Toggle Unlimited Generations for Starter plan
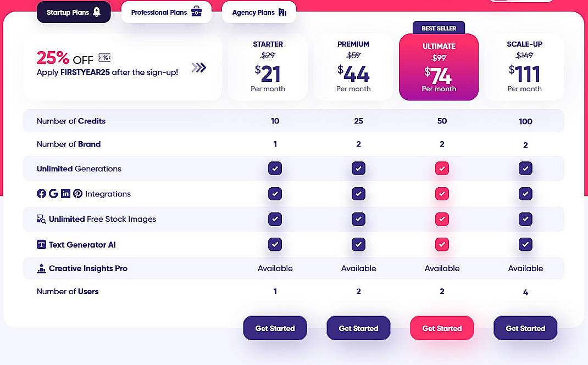This screenshot has width=588, height=365. coord(275,169)
